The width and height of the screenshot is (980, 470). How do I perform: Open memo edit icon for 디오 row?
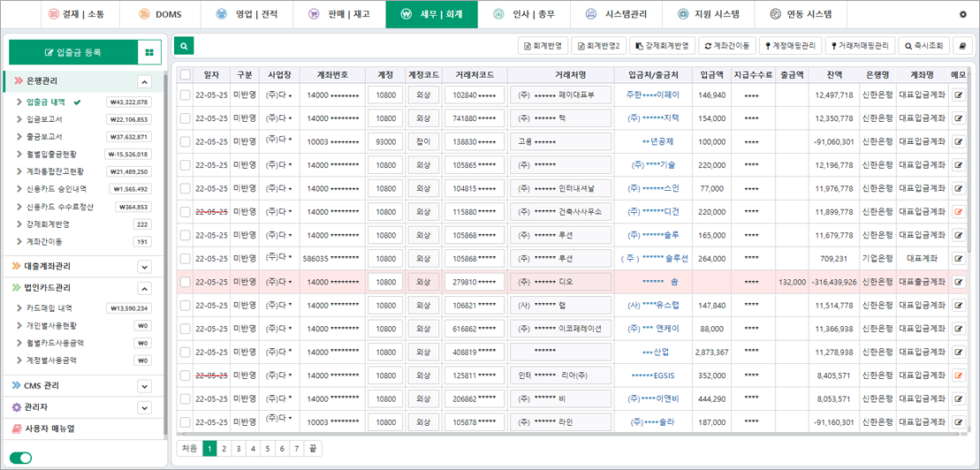[x=958, y=282]
